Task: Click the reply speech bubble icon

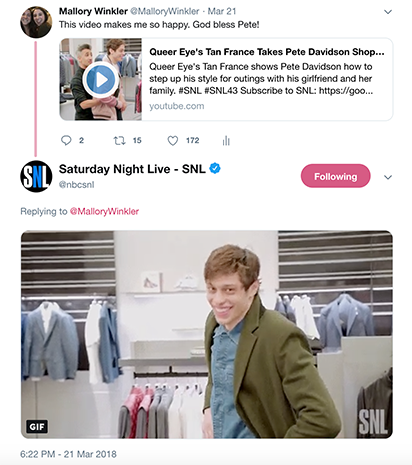Action: (x=66, y=140)
